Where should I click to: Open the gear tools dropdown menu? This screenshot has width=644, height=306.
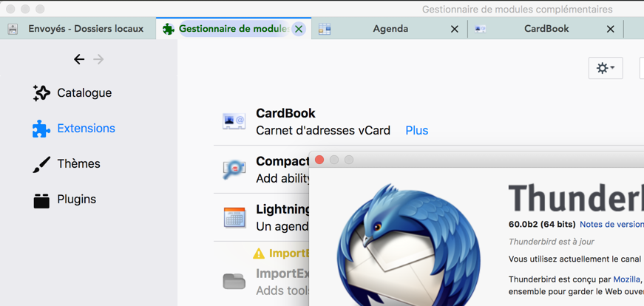point(606,68)
